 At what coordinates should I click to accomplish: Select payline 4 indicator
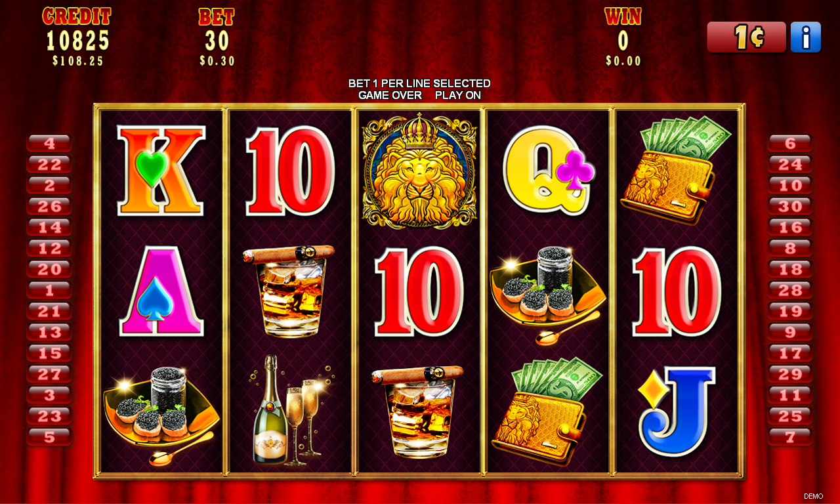(49, 143)
